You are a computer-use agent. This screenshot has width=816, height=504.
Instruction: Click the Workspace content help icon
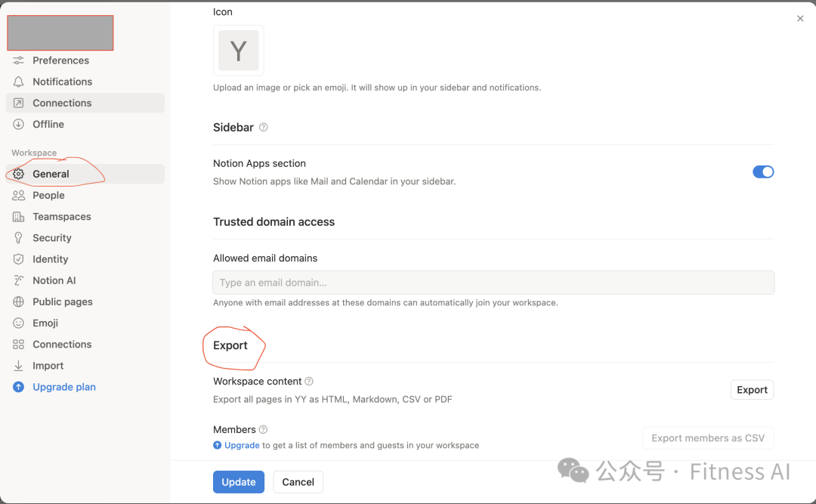coord(309,382)
